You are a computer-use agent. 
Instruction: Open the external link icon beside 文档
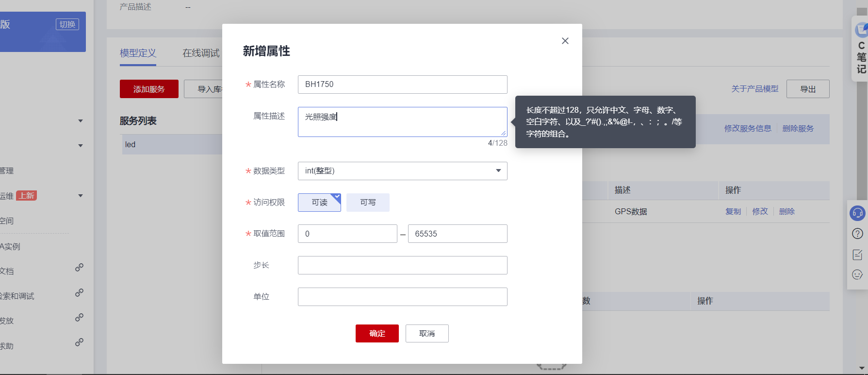click(79, 268)
